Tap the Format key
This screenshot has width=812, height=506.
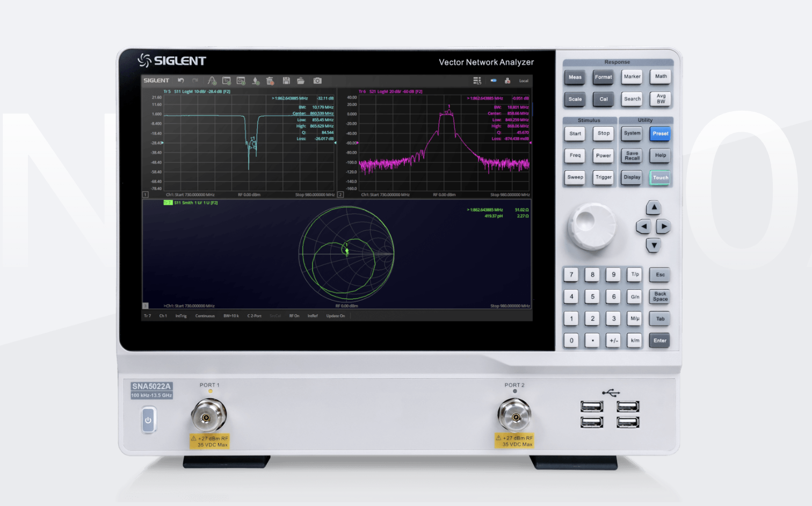[604, 77]
